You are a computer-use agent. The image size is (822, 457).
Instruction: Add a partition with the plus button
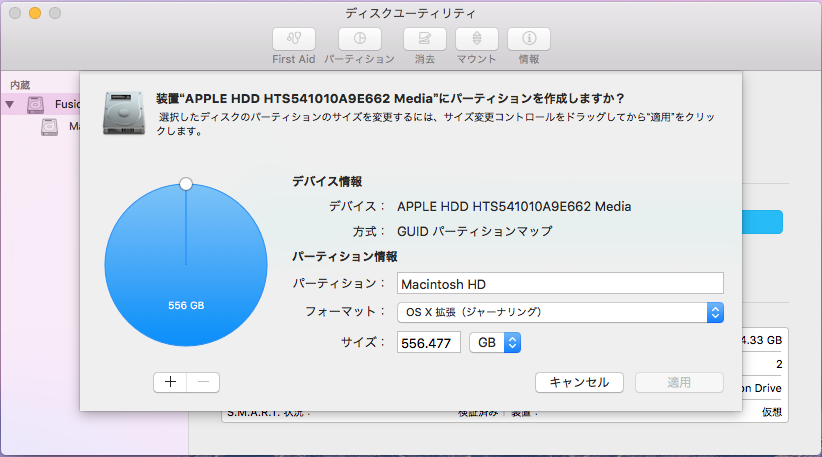click(x=170, y=382)
